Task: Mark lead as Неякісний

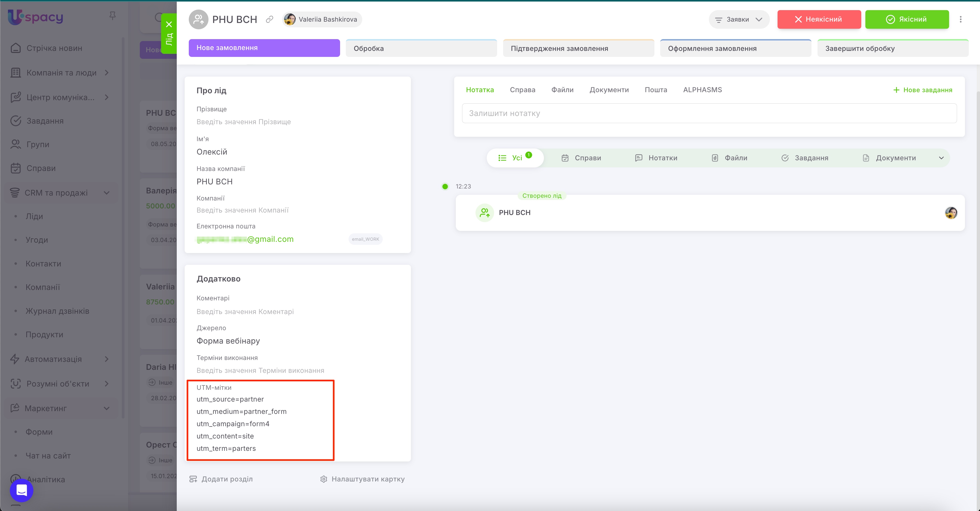Action: tap(819, 19)
